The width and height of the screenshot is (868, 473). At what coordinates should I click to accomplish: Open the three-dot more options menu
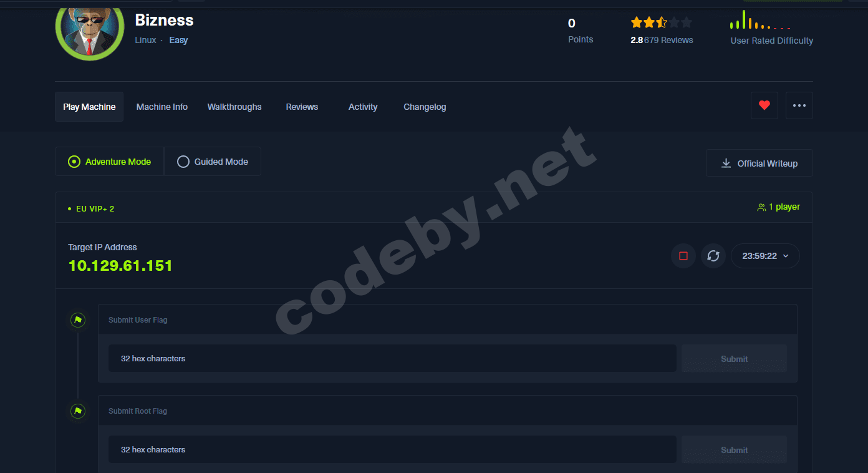tap(799, 105)
